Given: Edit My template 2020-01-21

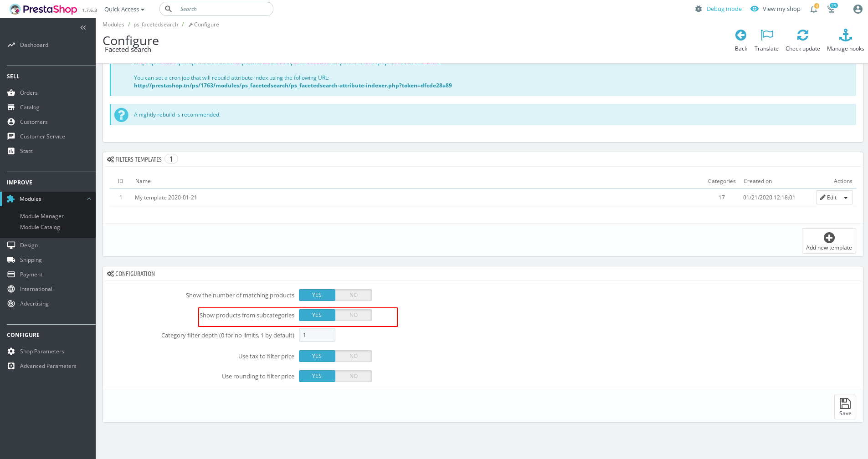Looking at the screenshot, I should point(828,198).
